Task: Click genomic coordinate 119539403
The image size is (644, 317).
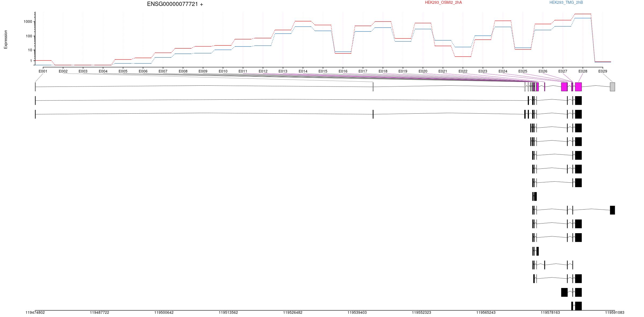Action: tap(357, 312)
